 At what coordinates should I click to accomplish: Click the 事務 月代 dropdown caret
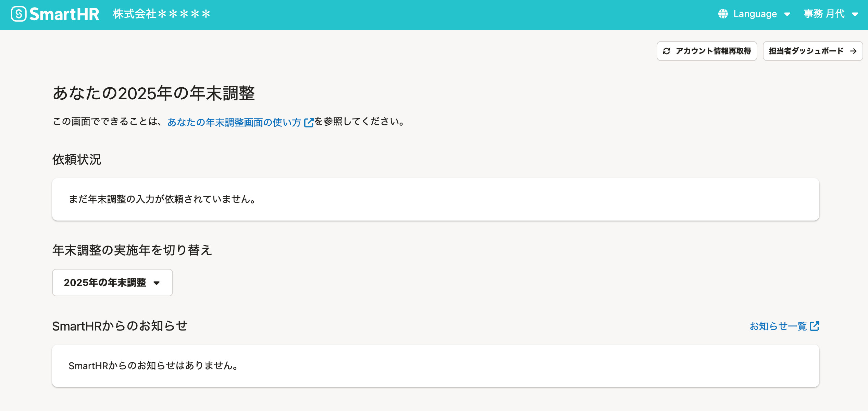tap(855, 14)
